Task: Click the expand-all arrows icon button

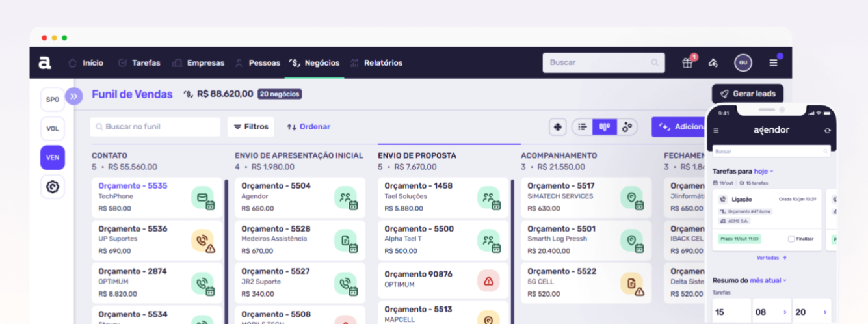Action: [x=558, y=127]
